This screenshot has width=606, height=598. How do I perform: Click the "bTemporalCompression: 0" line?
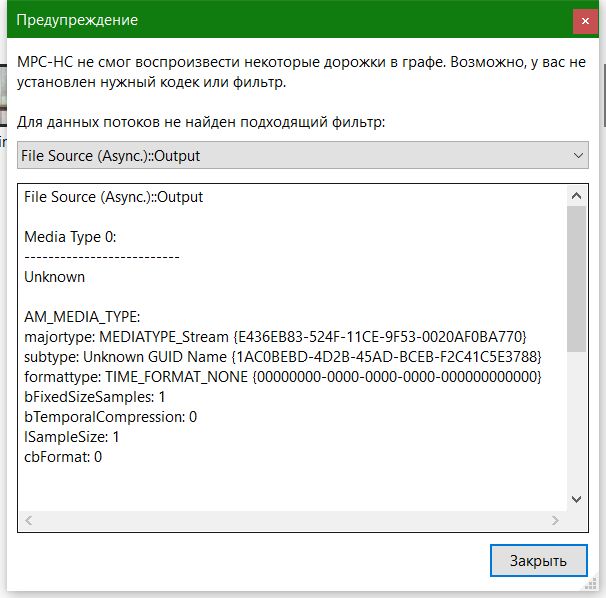pyautogui.click(x=111, y=417)
